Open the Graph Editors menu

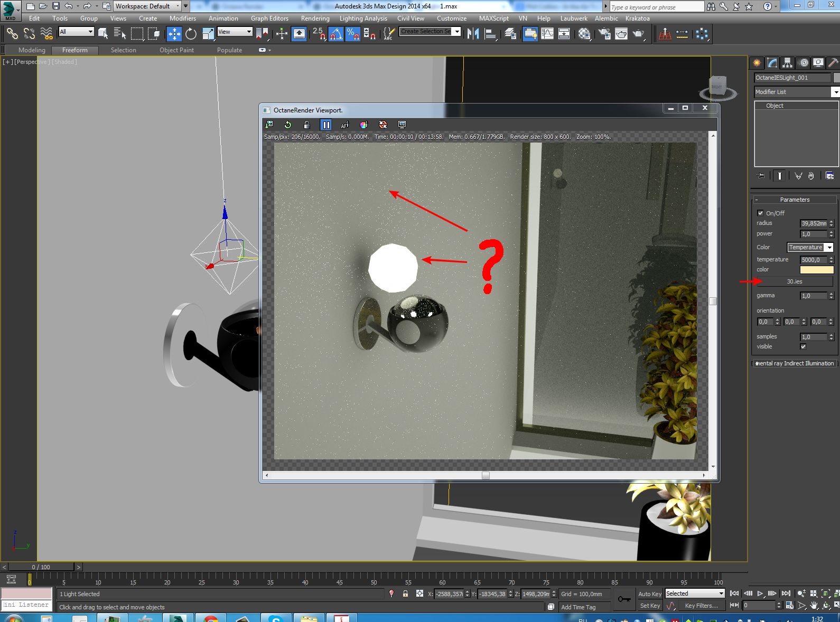269,18
